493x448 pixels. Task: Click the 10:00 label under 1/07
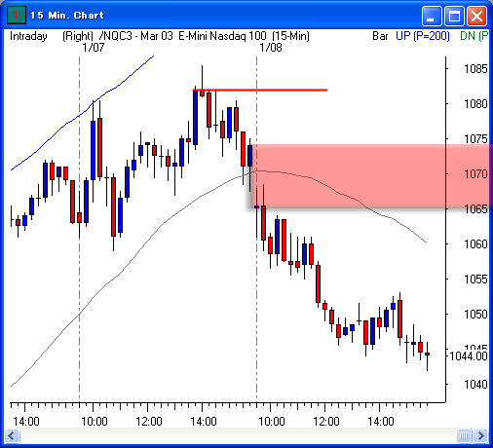point(94,422)
